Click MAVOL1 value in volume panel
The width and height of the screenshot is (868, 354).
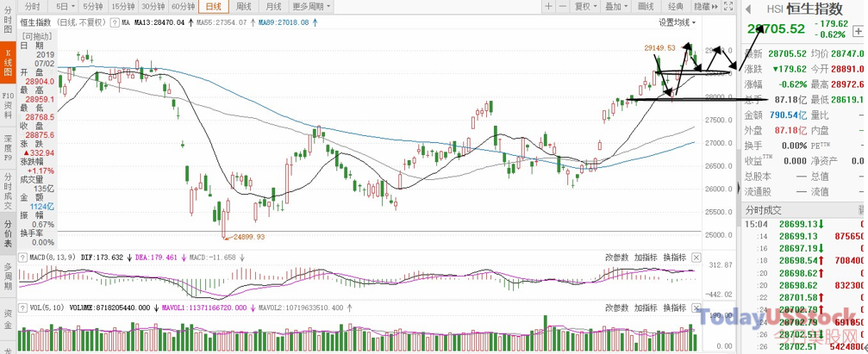[203, 307]
